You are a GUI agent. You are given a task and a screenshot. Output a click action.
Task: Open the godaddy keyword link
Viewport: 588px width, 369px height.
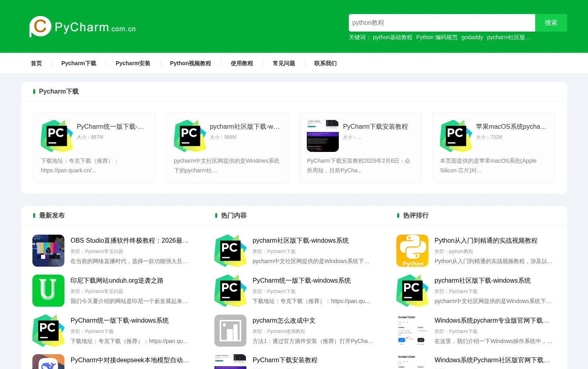[x=472, y=37]
